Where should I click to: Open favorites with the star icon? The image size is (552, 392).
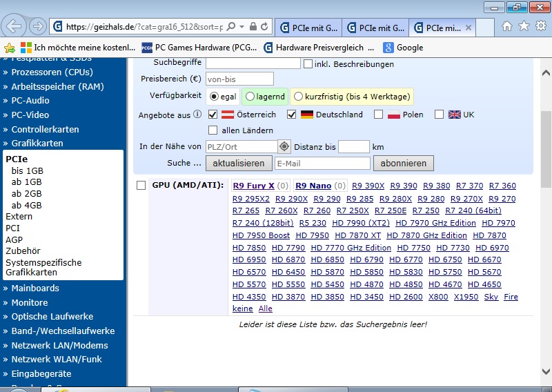(x=524, y=26)
